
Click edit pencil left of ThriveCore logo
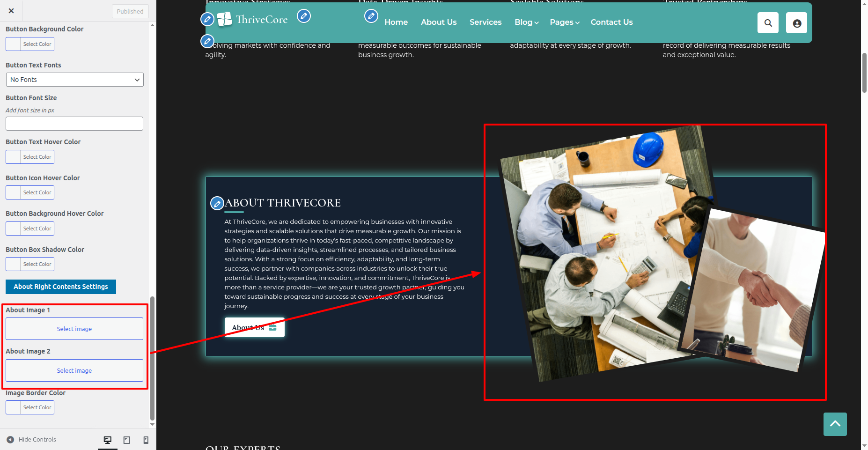207,19
